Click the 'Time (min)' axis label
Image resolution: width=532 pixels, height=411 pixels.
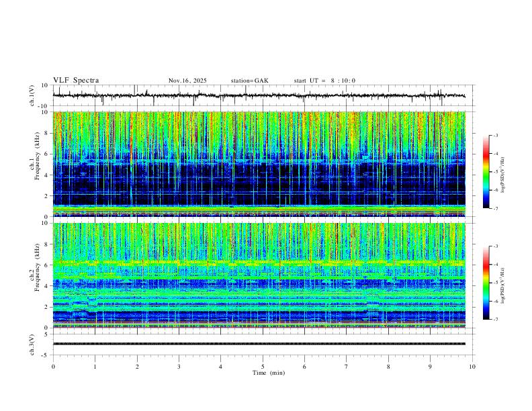click(x=269, y=373)
